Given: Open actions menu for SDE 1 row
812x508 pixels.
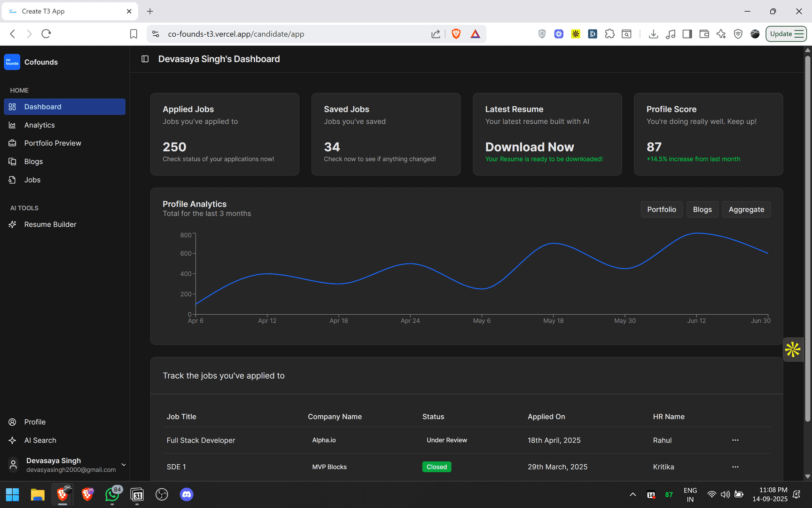Looking at the screenshot, I should (735, 467).
